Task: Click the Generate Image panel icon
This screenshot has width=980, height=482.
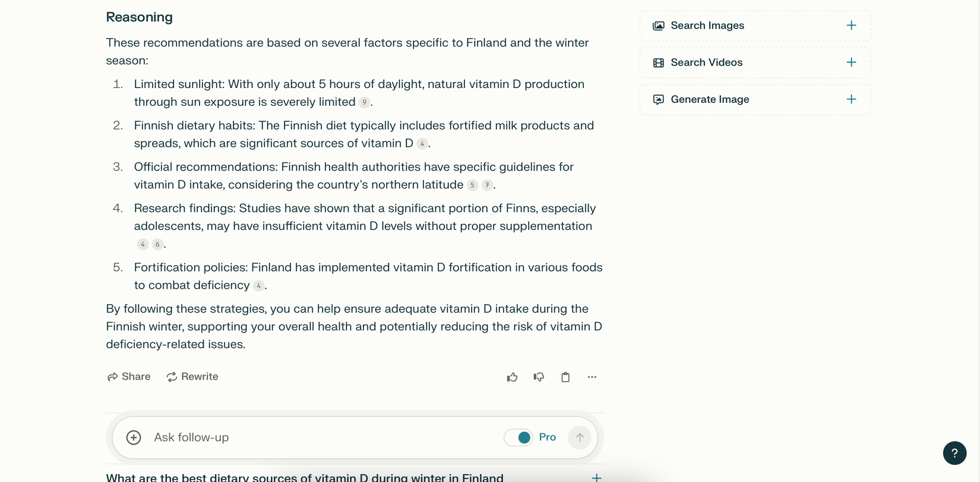Action: coord(658,99)
